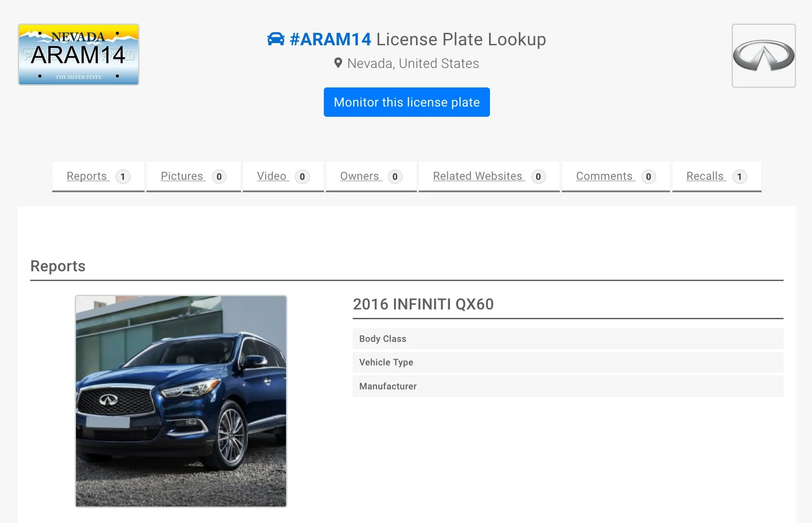This screenshot has height=523, width=812.
Task: Switch to the Pictures tab
Action: [x=193, y=176]
